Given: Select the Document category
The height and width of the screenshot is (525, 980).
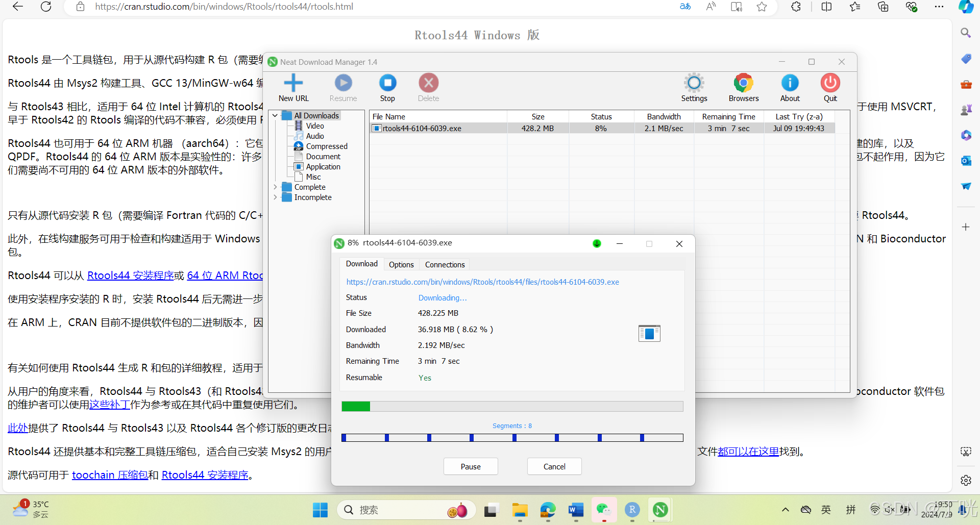Looking at the screenshot, I should point(323,157).
